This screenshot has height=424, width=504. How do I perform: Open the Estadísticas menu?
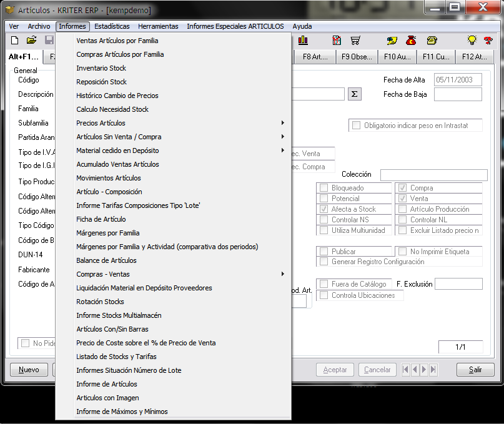pos(112,26)
